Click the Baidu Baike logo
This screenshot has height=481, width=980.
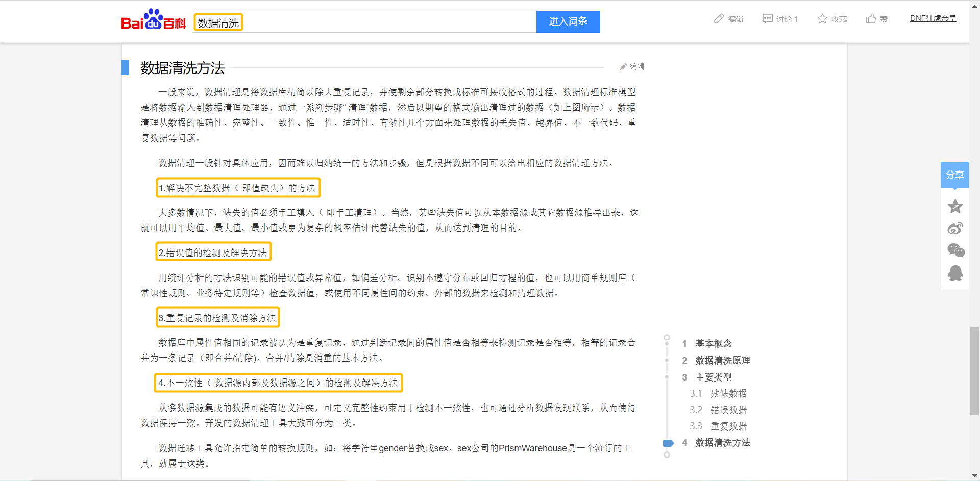[x=153, y=21]
